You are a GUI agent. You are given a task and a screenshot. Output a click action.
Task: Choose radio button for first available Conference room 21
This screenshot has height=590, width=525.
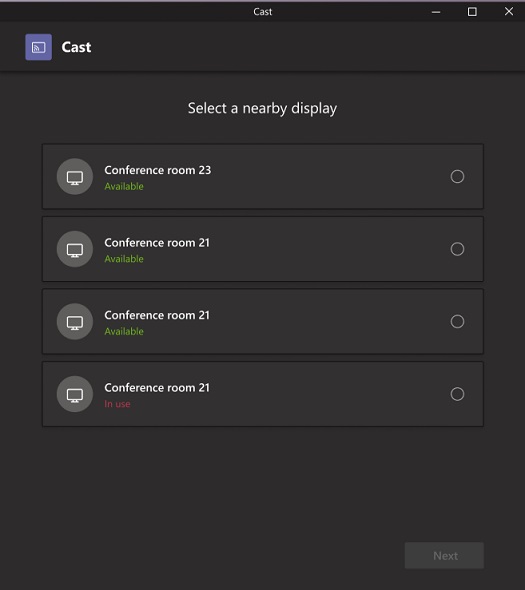click(x=457, y=249)
